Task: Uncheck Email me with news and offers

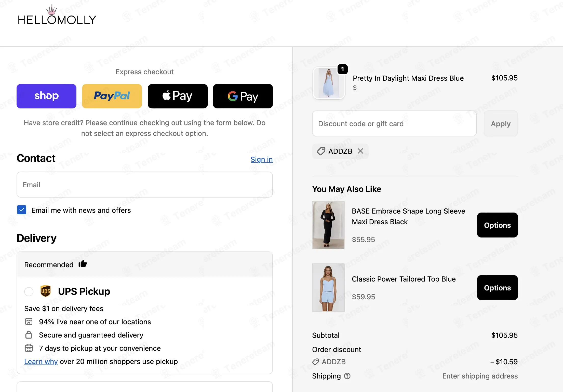Action: tap(22, 210)
